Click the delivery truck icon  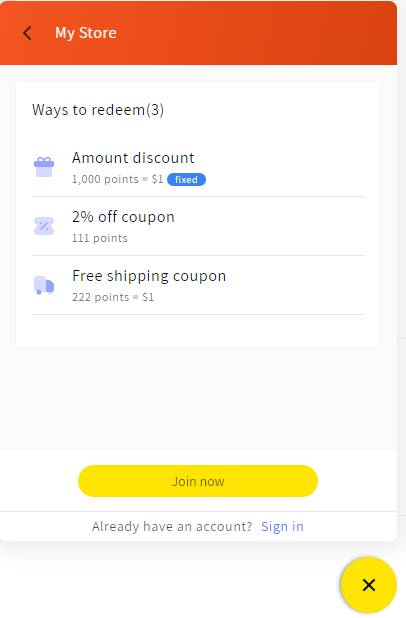(44, 285)
